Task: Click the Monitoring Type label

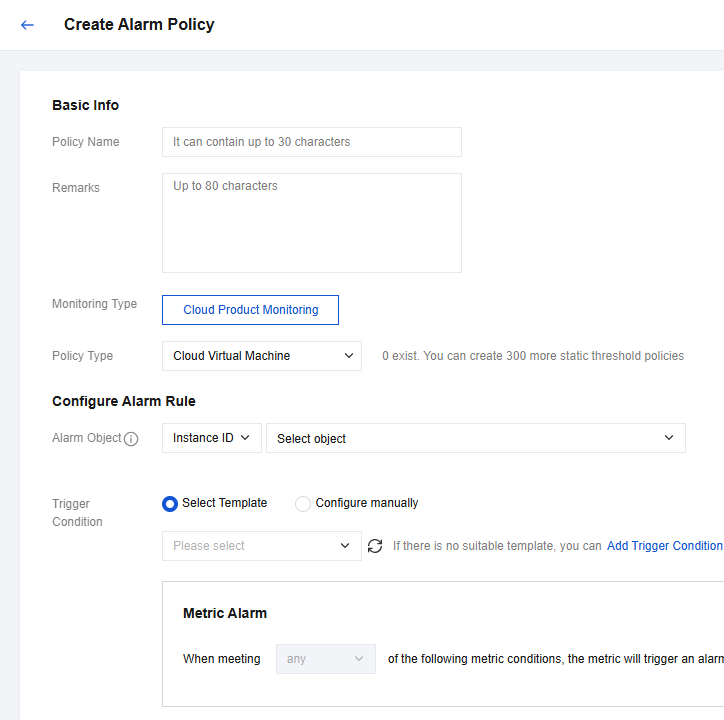Action: pyautogui.click(x=95, y=304)
